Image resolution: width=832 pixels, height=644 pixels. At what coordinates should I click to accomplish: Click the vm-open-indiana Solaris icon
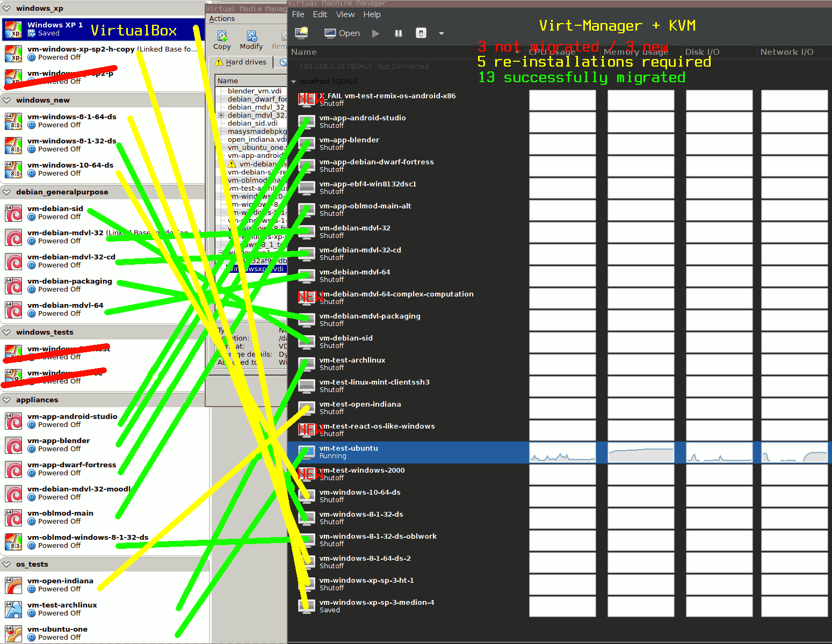click(13, 585)
